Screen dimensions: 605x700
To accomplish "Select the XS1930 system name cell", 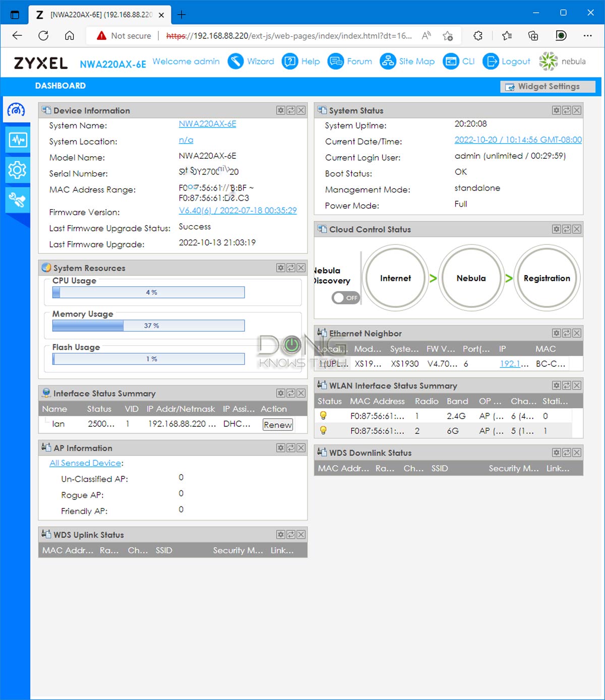I will pyautogui.click(x=405, y=364).
